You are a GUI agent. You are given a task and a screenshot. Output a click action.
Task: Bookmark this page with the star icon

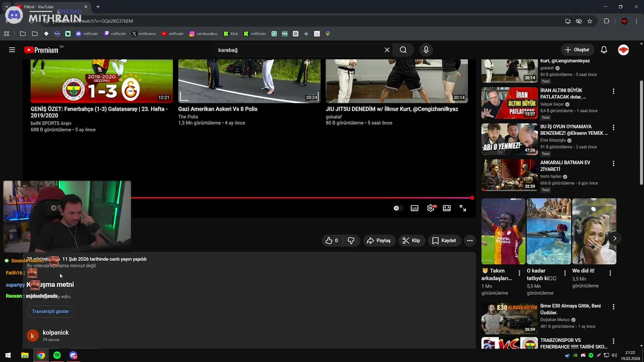coord(590,21)
